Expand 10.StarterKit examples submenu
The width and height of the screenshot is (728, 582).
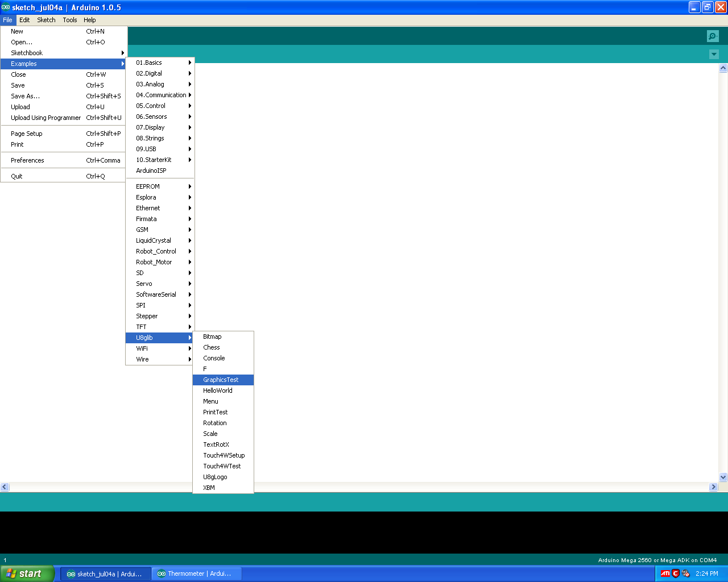pyautogui.click(x=160, y=160)
